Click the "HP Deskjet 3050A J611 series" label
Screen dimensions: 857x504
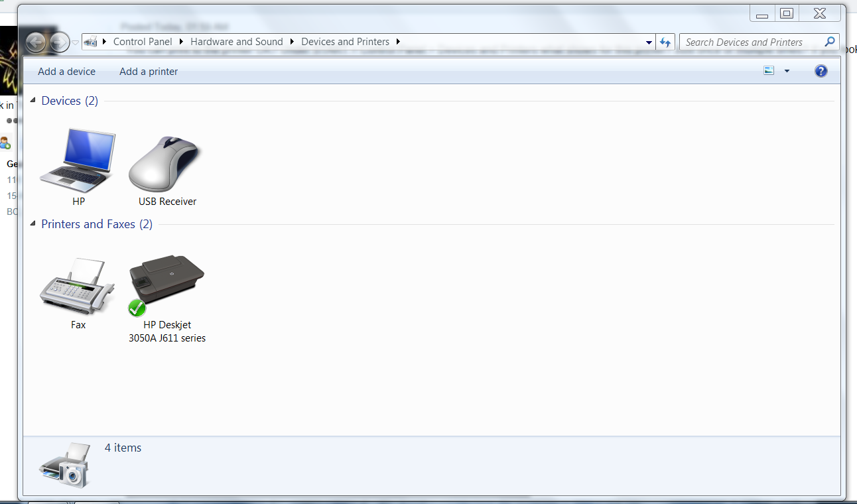[167, 332]
